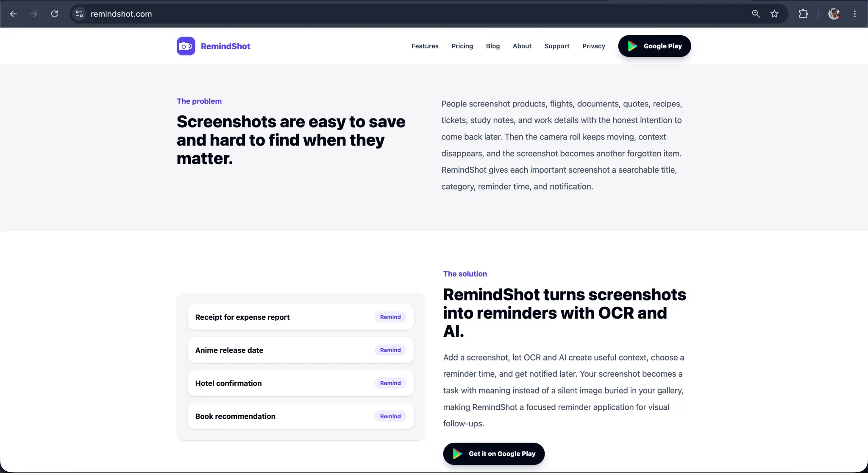
Task: Click the RemindShot camera logo icon
Action: coord(186,46)
